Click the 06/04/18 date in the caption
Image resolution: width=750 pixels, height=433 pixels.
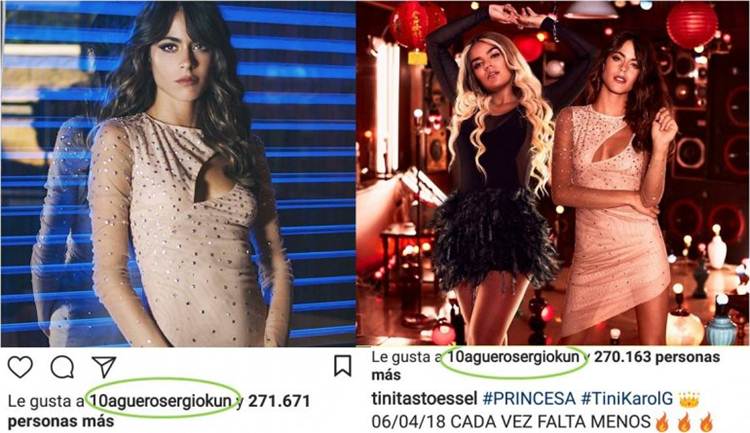(x=408, y=422)
